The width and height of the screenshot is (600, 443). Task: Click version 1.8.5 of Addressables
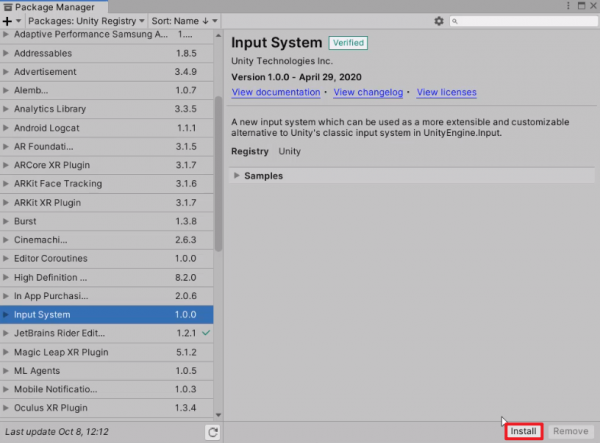point(186,53)
